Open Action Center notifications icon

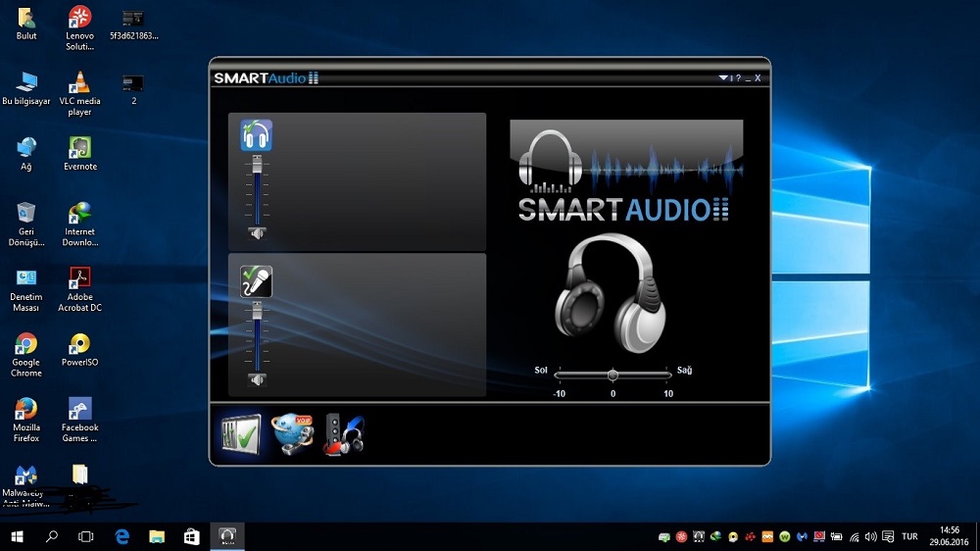(888, 536)
